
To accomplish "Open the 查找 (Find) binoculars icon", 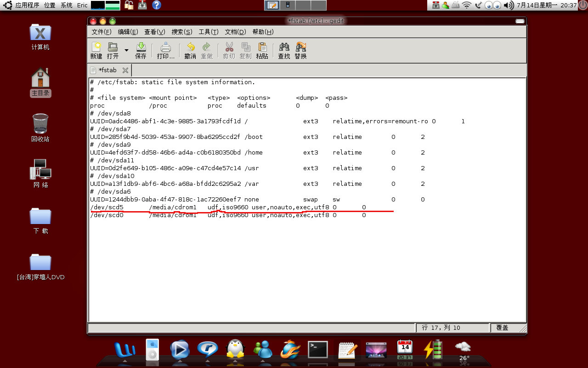I will coord(284,51).
